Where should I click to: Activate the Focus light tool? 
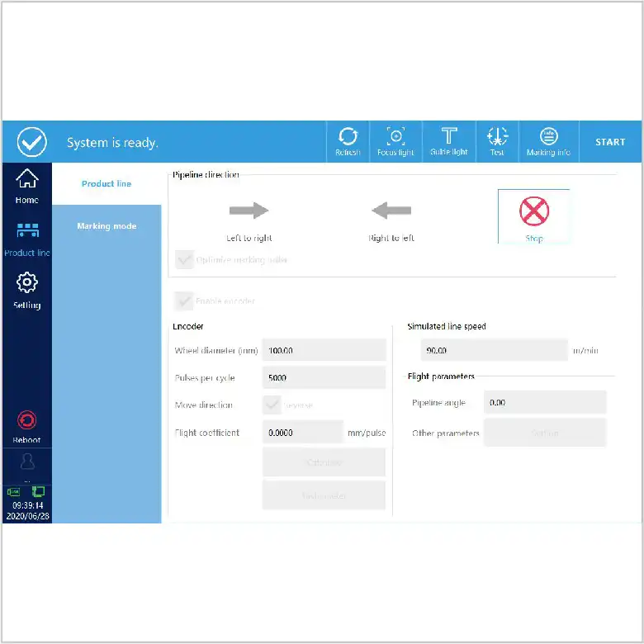[x=395, y=141]
